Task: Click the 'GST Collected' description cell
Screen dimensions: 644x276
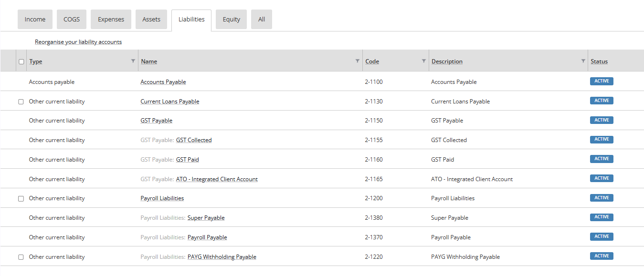Action: click(449, 140)
